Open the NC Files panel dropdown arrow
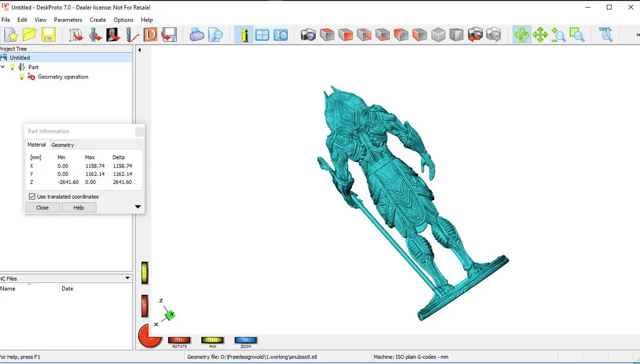The height and width of the screenshot is (364, 640). [x=127, y=278]
